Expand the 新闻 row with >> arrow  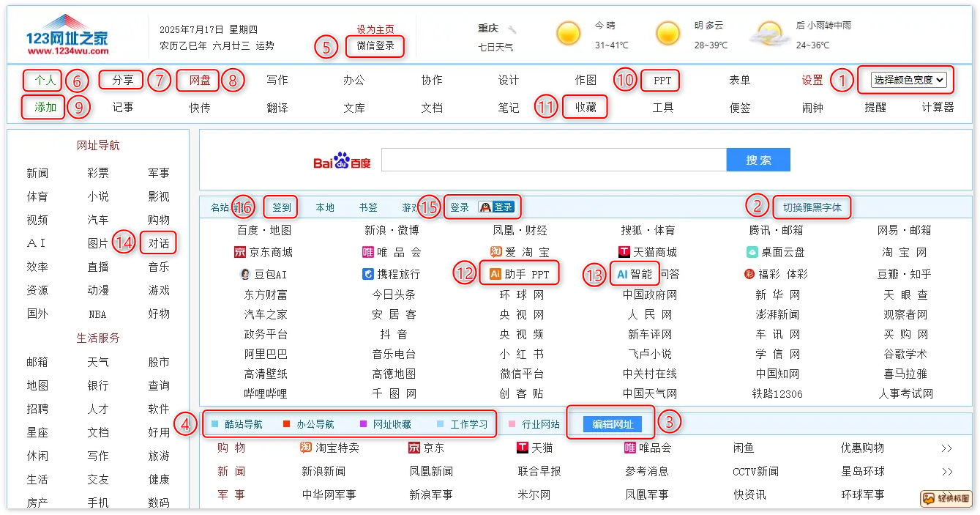pyautogui.click(x=947, y=472)
